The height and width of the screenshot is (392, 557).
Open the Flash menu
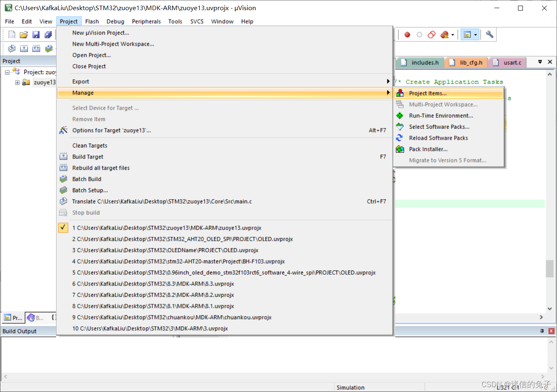pyautogui.click(x=92, y=22)
